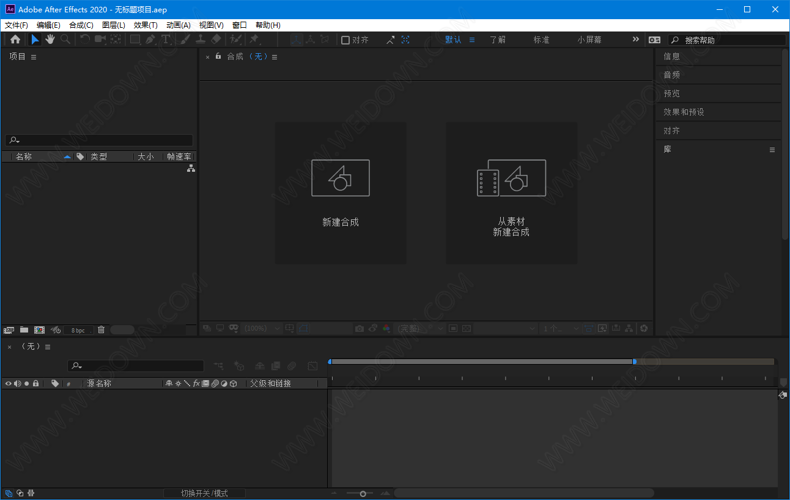Click the interpret footage icon
This screenshot has height=500, width=790.
9,330
